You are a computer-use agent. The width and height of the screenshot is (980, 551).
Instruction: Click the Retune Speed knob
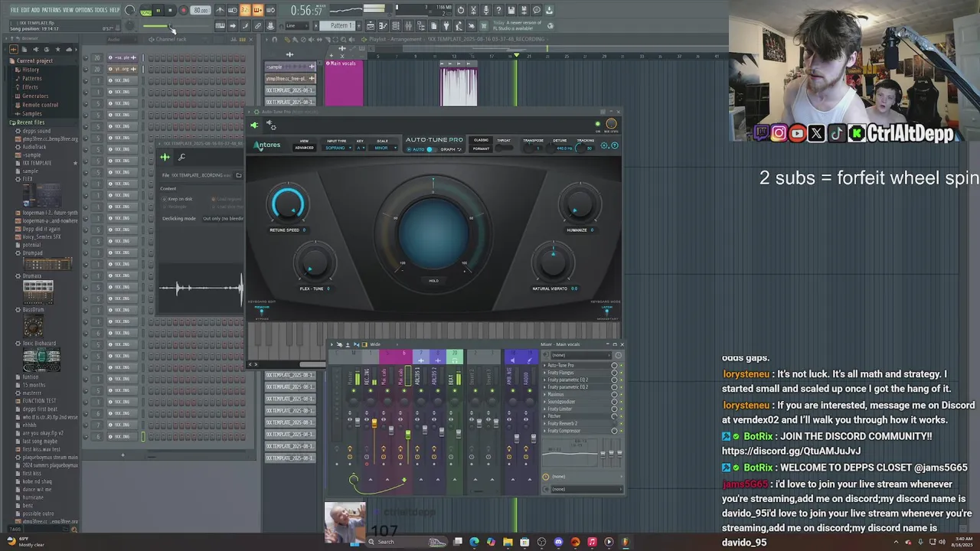287,204
